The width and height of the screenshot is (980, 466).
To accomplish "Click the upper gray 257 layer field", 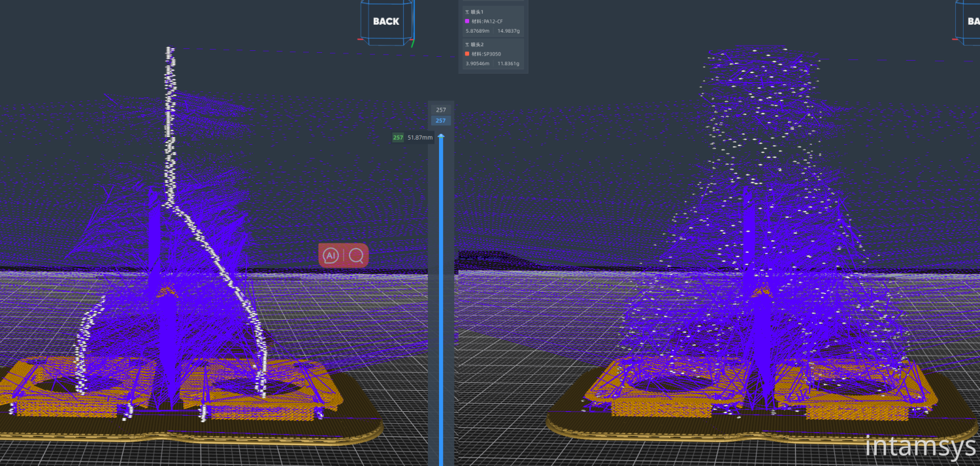I will pyautogui.click(x=441, y=110).
